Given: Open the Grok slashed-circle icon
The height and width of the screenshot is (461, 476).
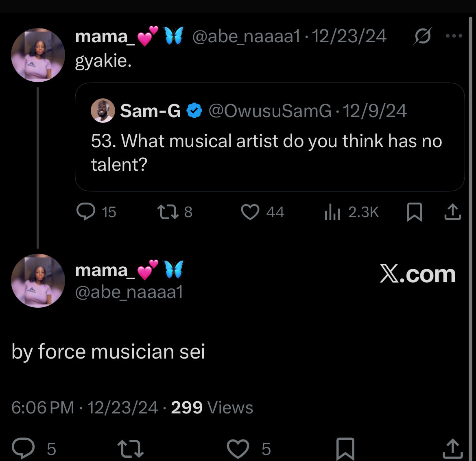Looking at the screenshot, I should pyautogui.click(x=422, y=36).
